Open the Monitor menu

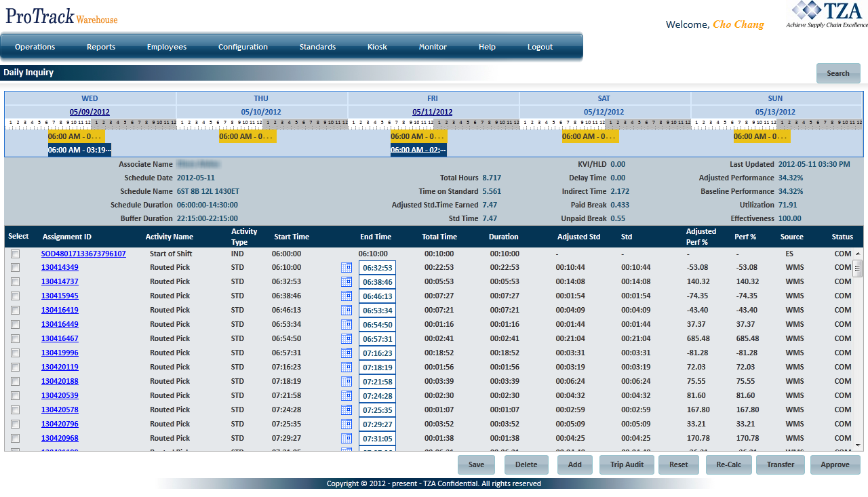click(x=433, y=47)
